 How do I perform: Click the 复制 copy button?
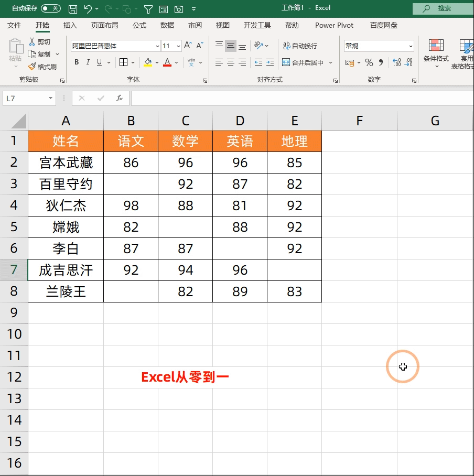[x=39, y=55]
